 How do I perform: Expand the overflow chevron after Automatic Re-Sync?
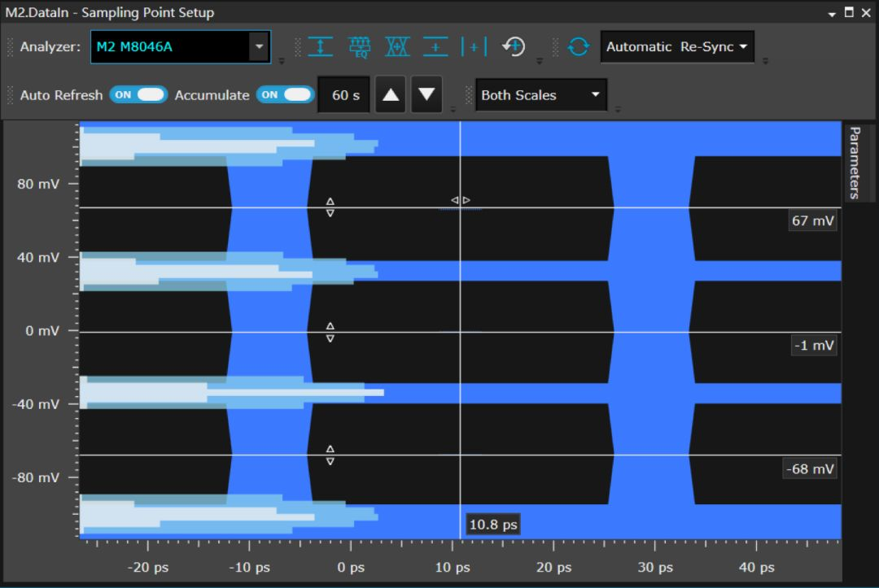(765, 60)
